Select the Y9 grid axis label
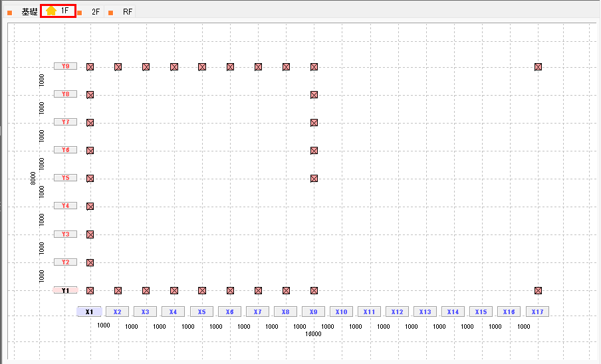This screenshot has height=364, width=601. (x=65, y=66)
